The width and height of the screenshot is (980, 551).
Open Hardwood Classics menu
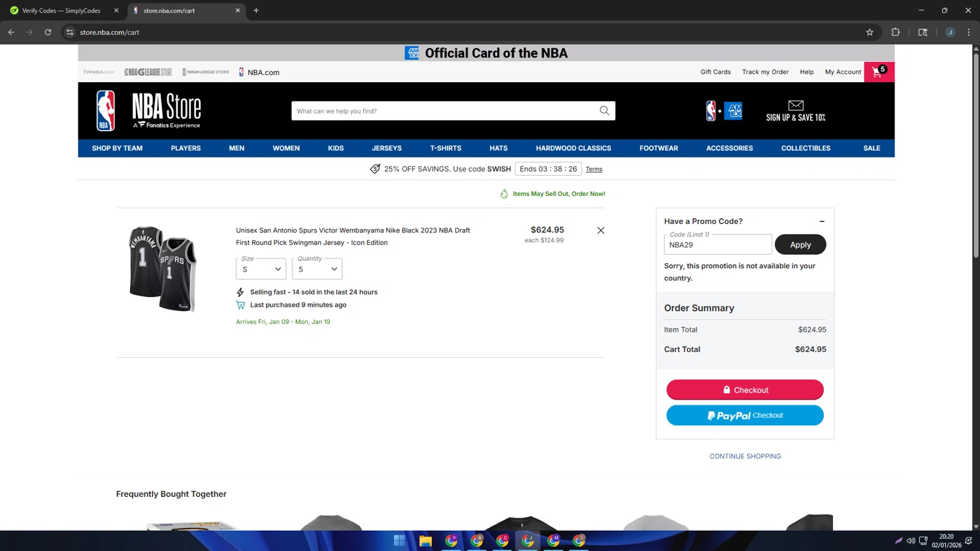point(574,148)
